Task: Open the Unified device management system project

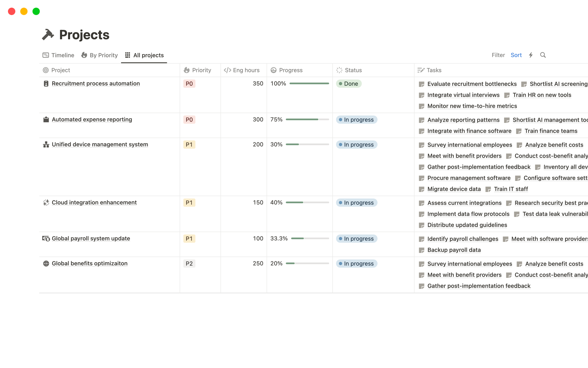Action: [100, 144]
